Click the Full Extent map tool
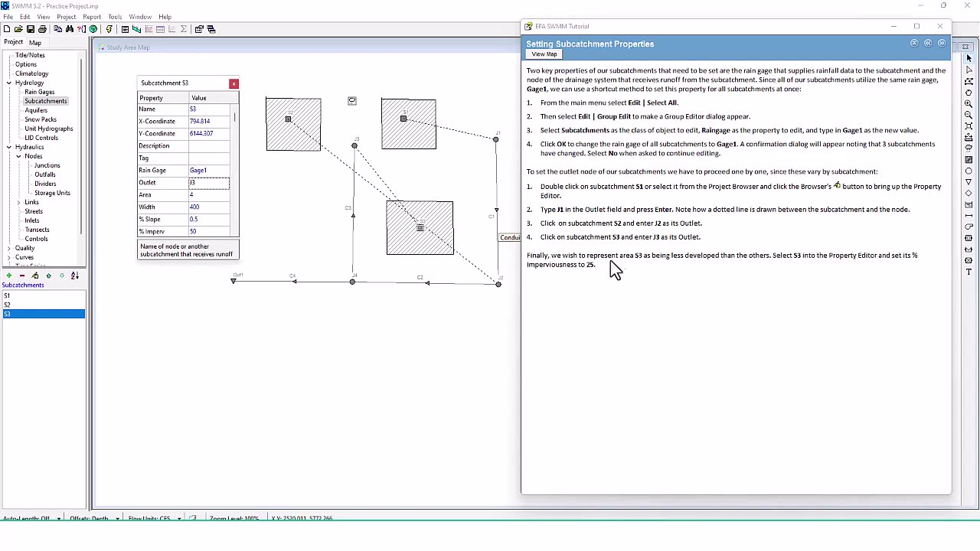 (969, 126)
